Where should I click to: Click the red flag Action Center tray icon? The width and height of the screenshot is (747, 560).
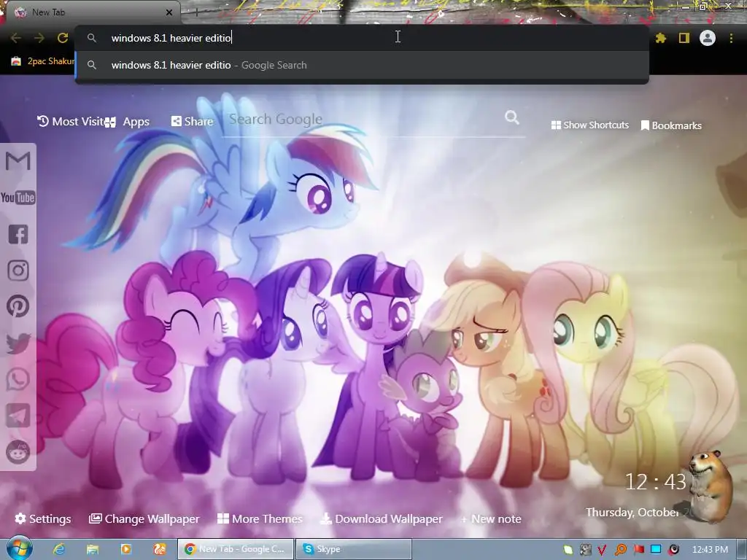[x=638, y=550]
